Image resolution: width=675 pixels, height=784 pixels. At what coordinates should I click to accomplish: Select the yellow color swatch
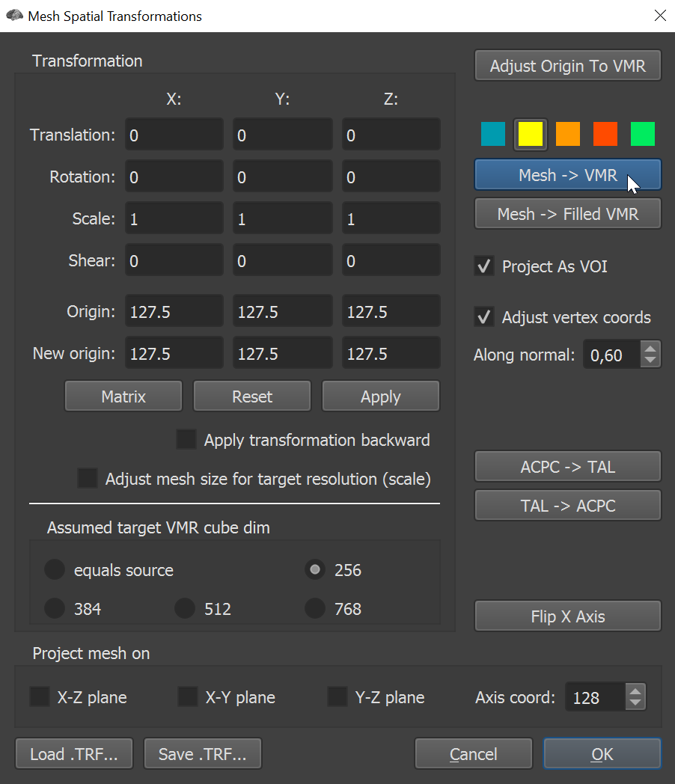[x=531, y=134]
